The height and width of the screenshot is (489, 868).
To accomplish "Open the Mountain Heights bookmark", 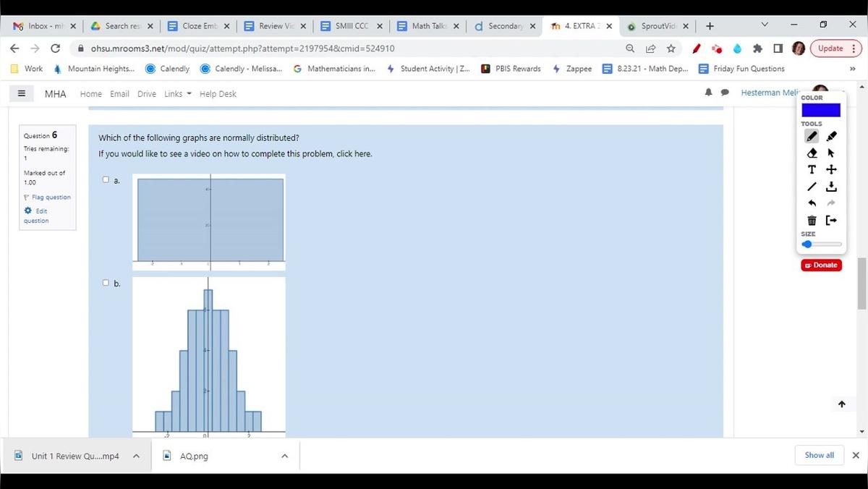I will 94,69.
